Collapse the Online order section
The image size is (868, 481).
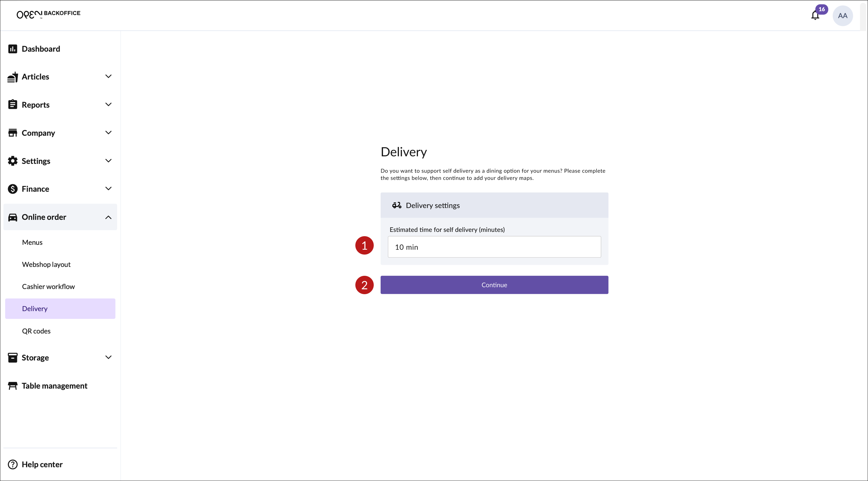click(108, 217)
